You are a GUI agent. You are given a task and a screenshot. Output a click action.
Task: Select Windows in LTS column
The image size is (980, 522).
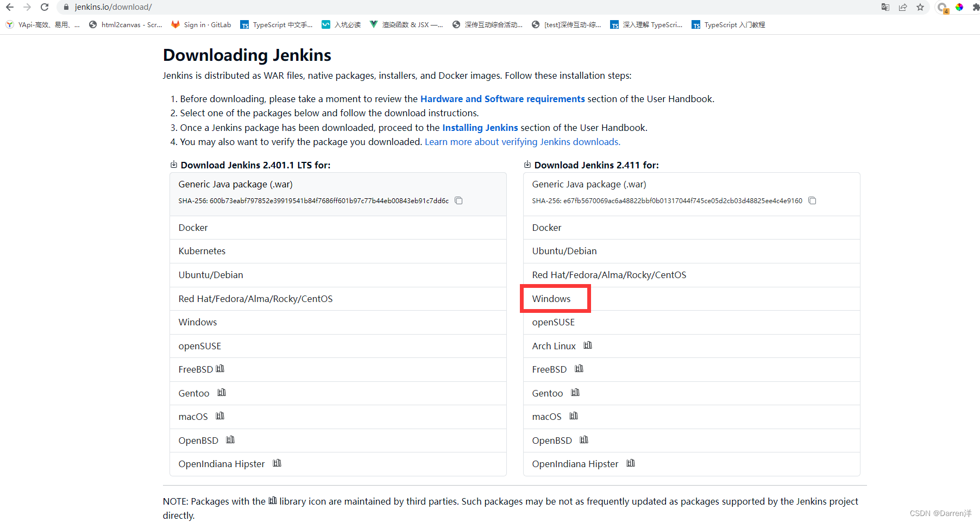(x=338, y=322)
